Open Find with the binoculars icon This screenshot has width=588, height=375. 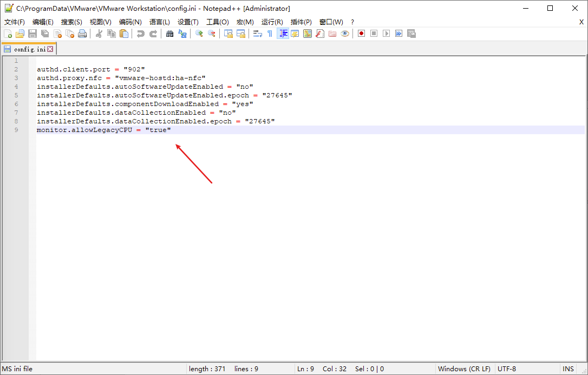coord(170,34)
